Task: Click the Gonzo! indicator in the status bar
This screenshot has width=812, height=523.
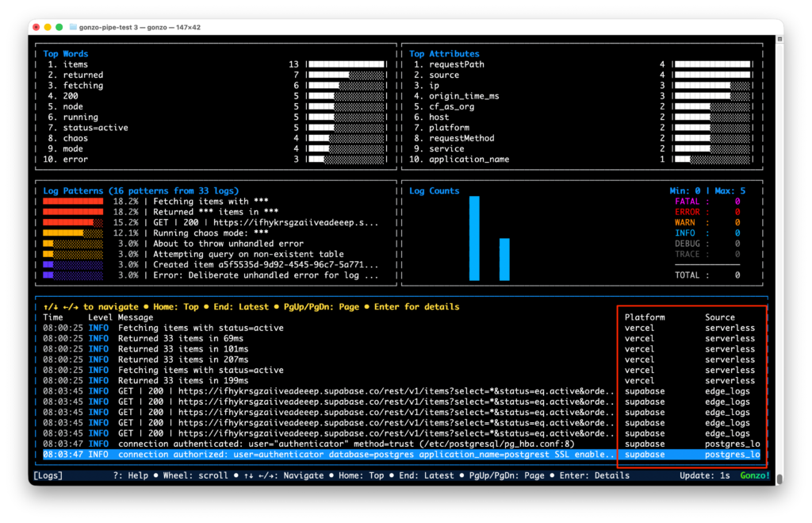Action: click(753, 475)
